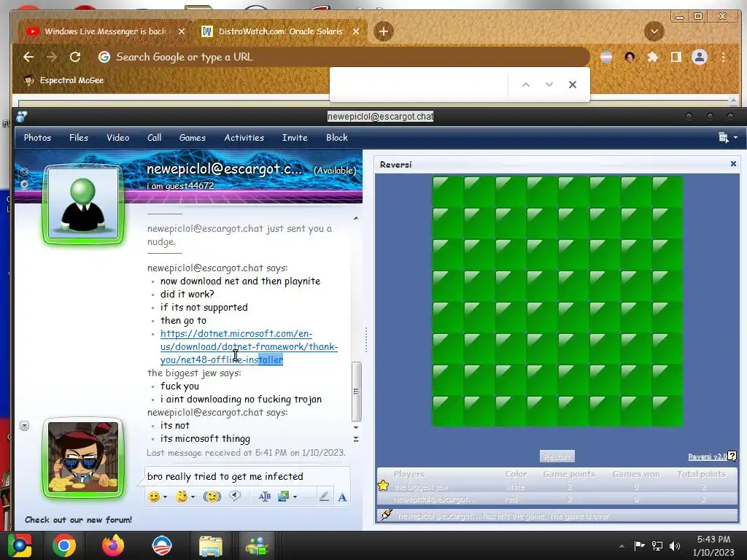Open the Chrome tab search dropdown

click(654, 31)
